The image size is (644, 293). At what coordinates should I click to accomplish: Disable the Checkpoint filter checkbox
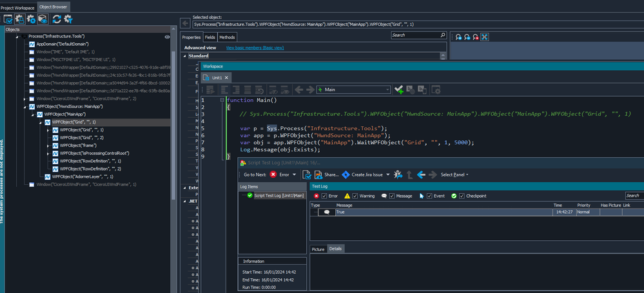[x=462, y=196]
